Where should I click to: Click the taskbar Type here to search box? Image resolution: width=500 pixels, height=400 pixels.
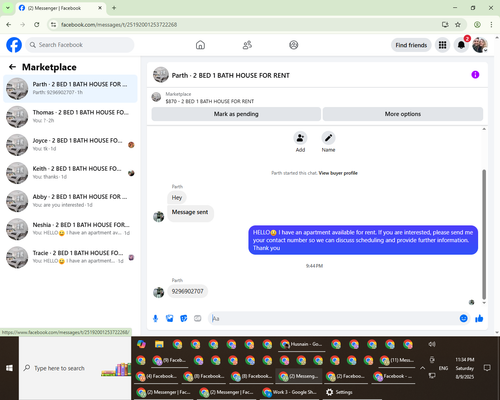[74, 368]
